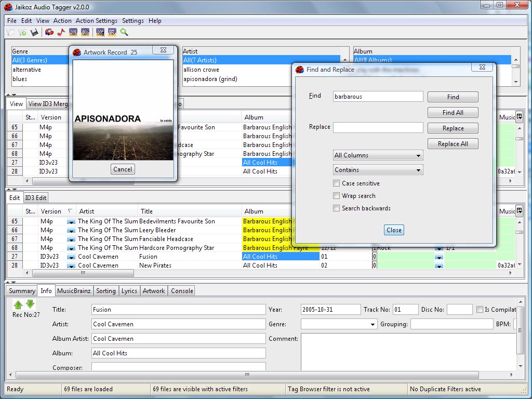The width and height of the screenshot is (532, 399).
Task: Click the green down arrow record navigator
Action: coord(30,304)
